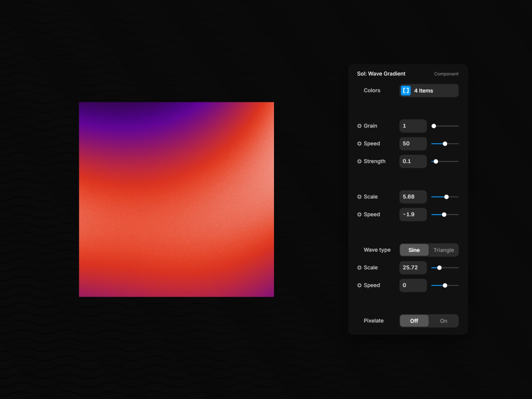
Task: Click the Grain slider handle
Action: (x=434, y=126)
